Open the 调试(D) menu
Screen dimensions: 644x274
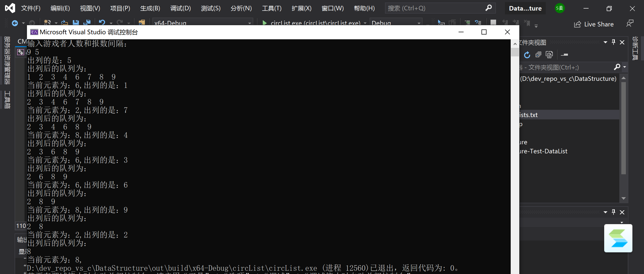(x=180, y=8)
